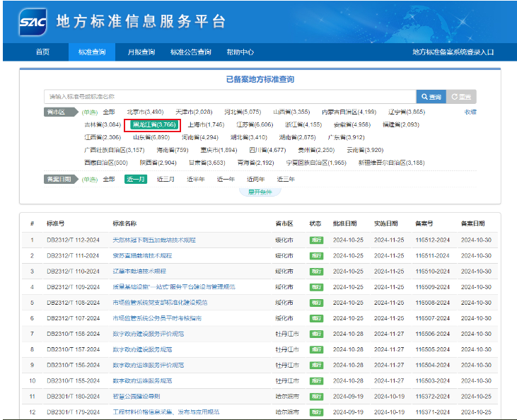517x420 pixels.
Task: Click status badge in DB2310/T 158-2024 row
Action: coord(316,334)
